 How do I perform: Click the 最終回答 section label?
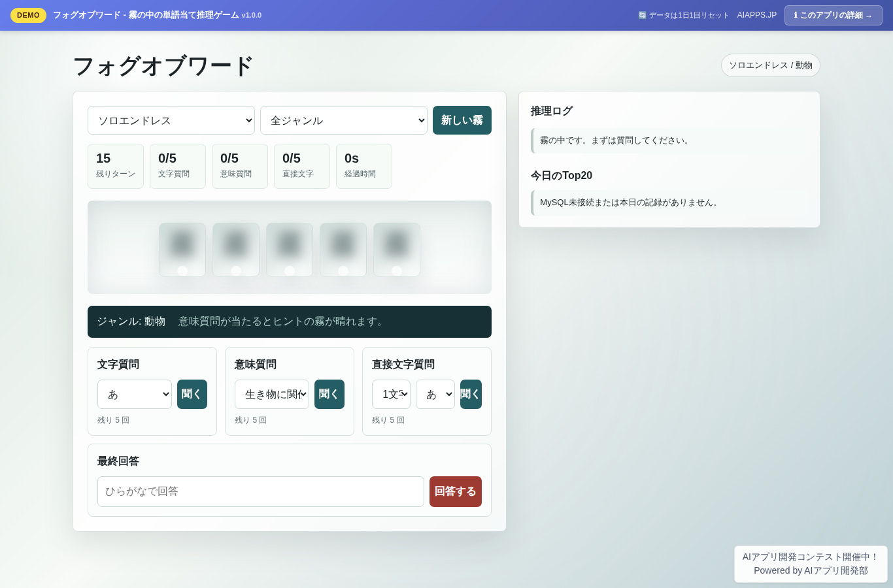click(118, 461)
